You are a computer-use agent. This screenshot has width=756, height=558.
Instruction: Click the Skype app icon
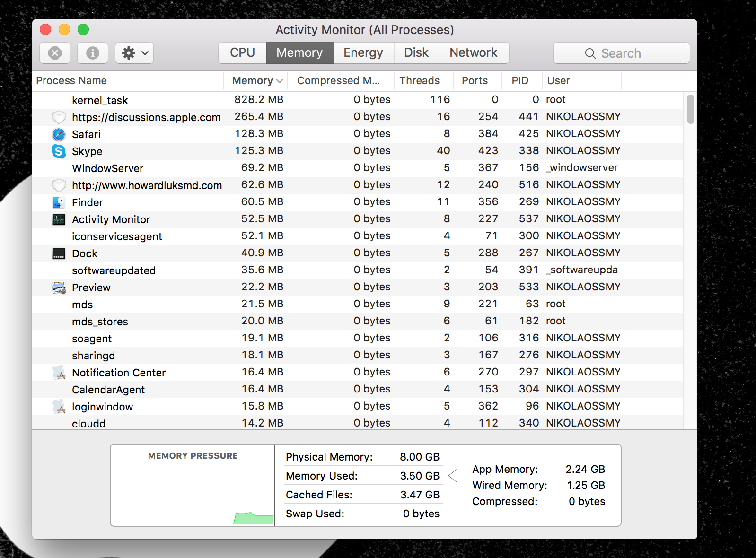tap(59, 151)
